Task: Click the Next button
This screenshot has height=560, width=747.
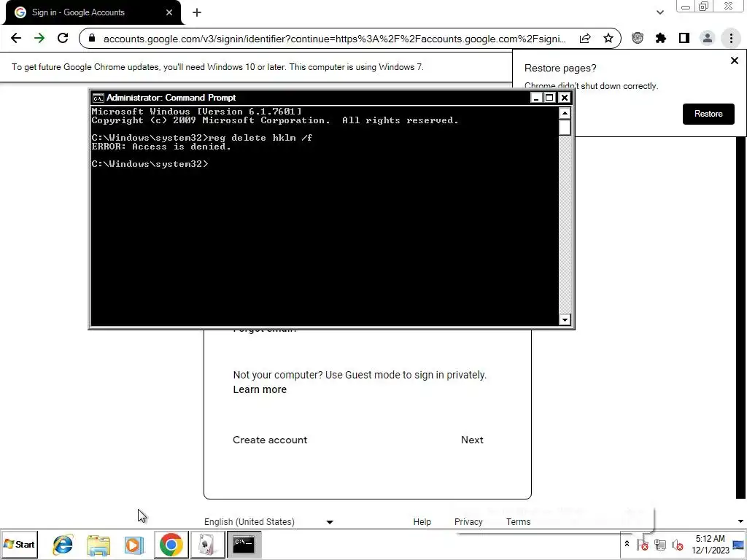Action: [x=472, y=440]
